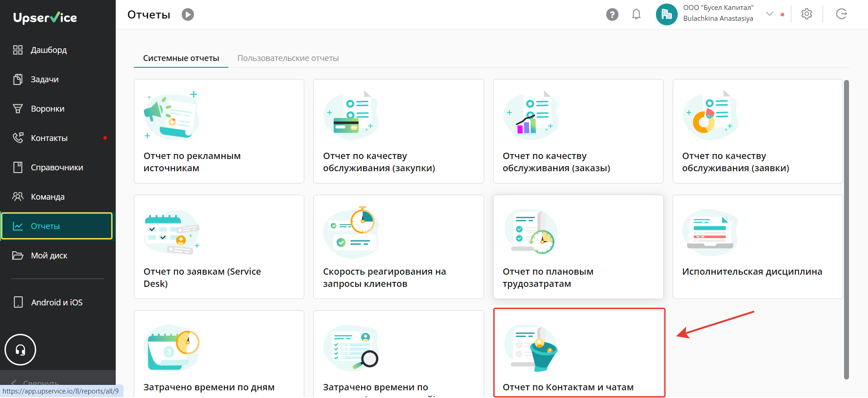This screenshot has height=398, width=868.
Task: Click the stopwatch response speed illustration
Action: pyautogui.click(x=351, y=232)
